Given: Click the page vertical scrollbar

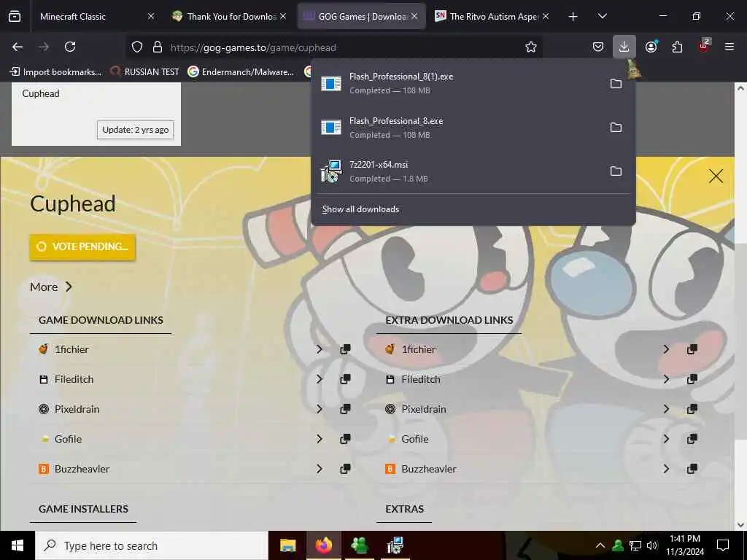Looking at the screenshot, I should 740,306.
